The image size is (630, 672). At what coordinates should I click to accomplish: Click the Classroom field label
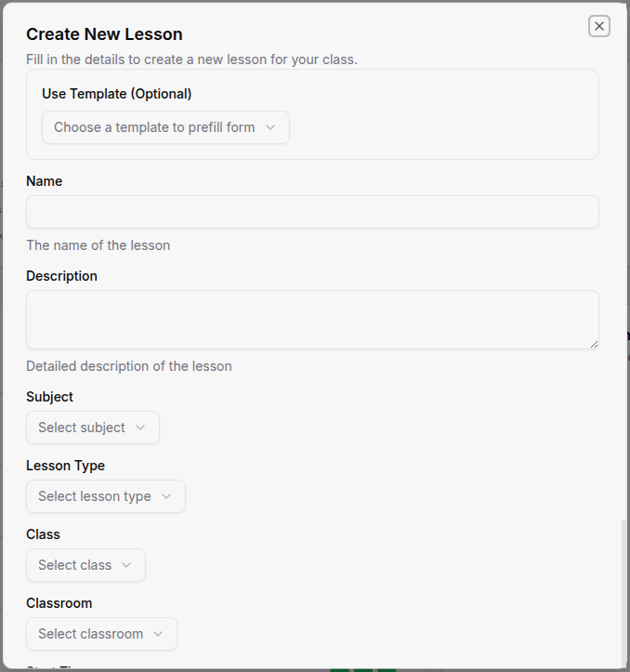tap(59, 603)
